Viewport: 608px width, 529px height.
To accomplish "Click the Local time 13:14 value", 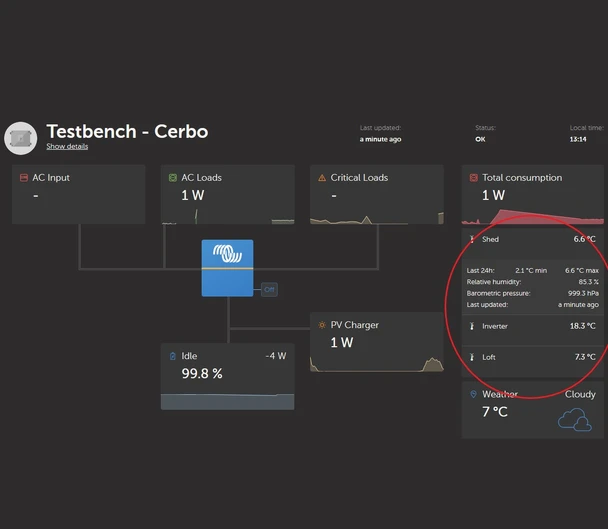I will 578,139.
